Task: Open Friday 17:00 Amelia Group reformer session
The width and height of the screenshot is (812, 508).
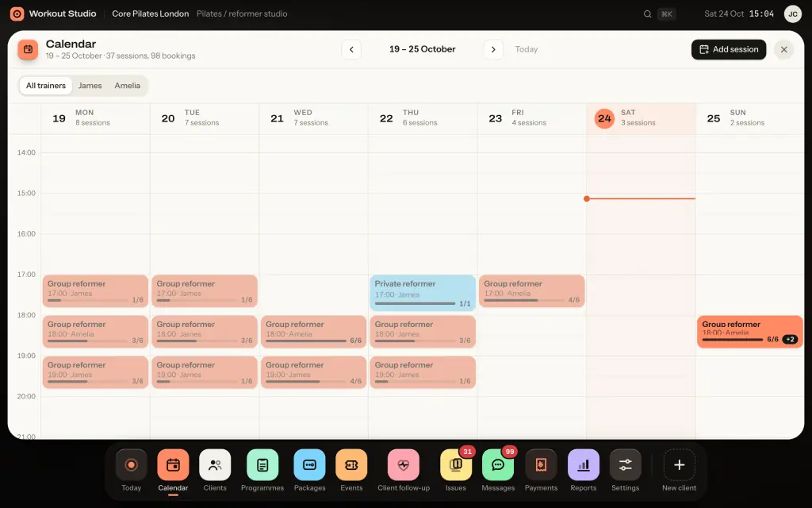Action: coord(532,291)
